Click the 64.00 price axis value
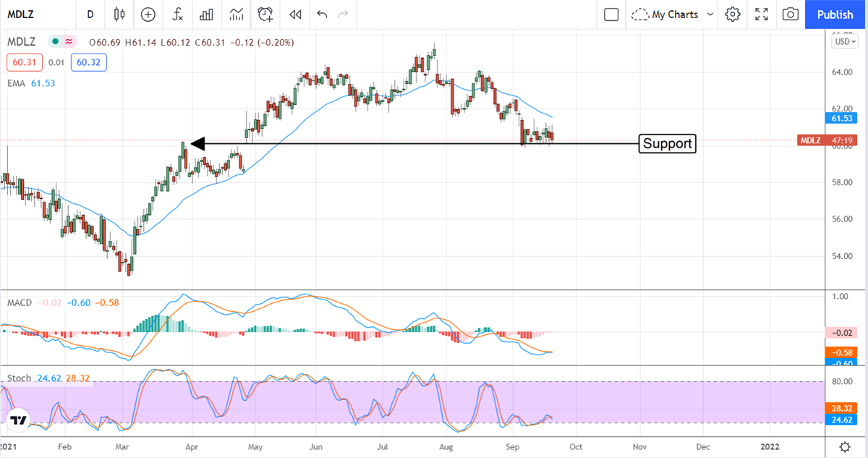Image resolution: width=868 pixels, height=458 pixels. [842, 72]
